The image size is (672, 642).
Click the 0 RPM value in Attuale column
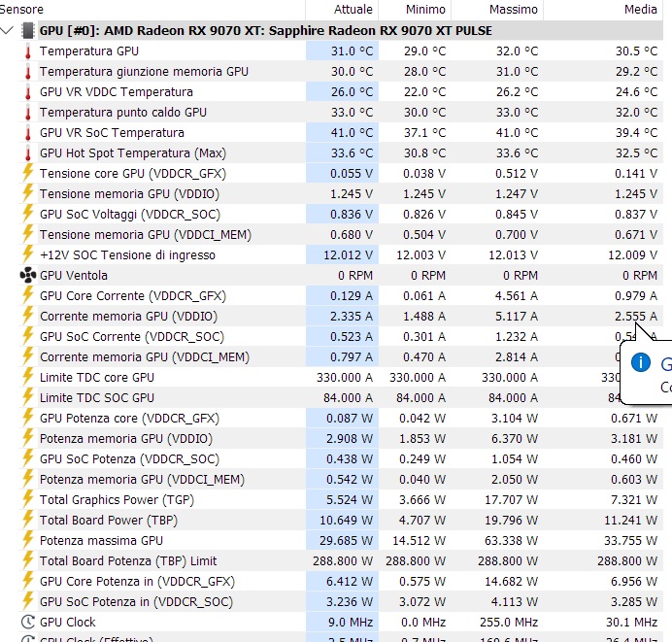pyautogui.click(x=355, y=275)
